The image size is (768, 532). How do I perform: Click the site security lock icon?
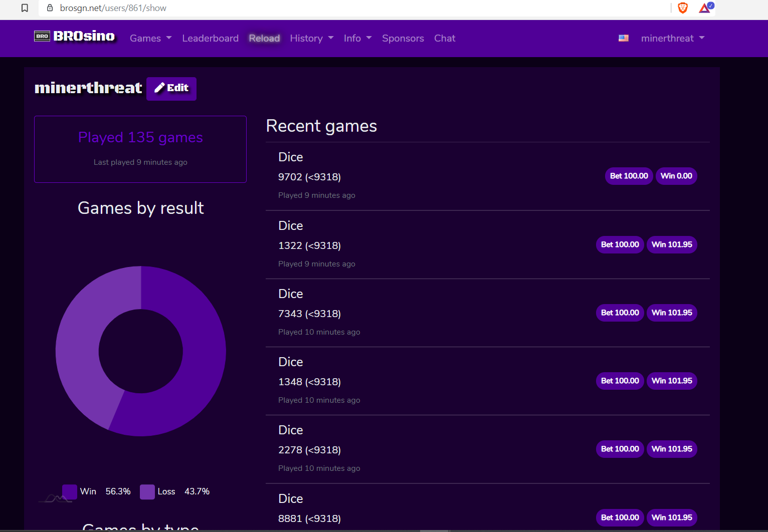(49, 8)
